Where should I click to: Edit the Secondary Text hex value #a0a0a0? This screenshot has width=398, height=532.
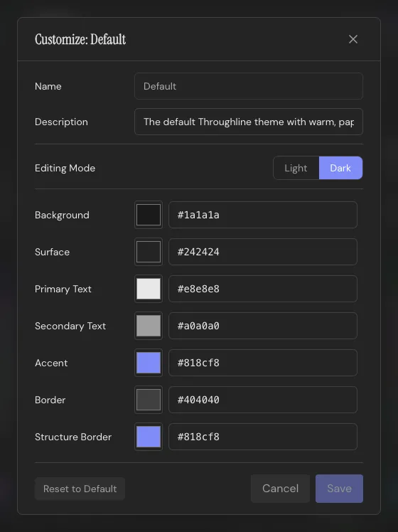[x=263, y=326]
